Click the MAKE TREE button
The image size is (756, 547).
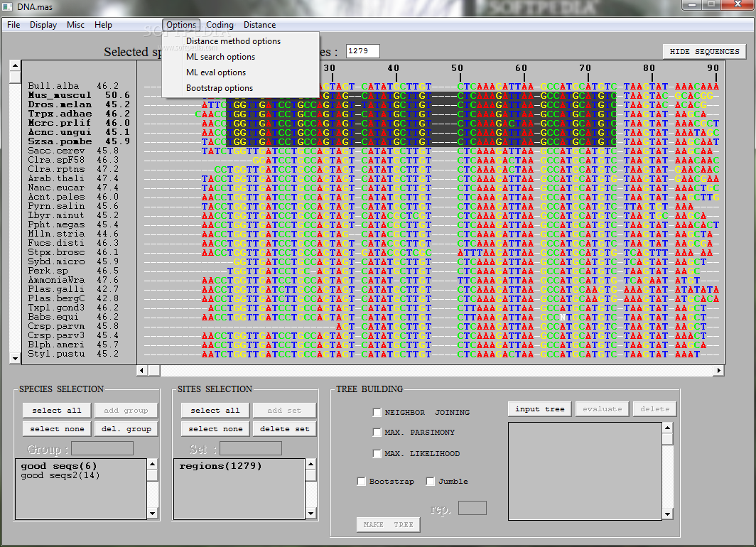click(x=388, y=524)
